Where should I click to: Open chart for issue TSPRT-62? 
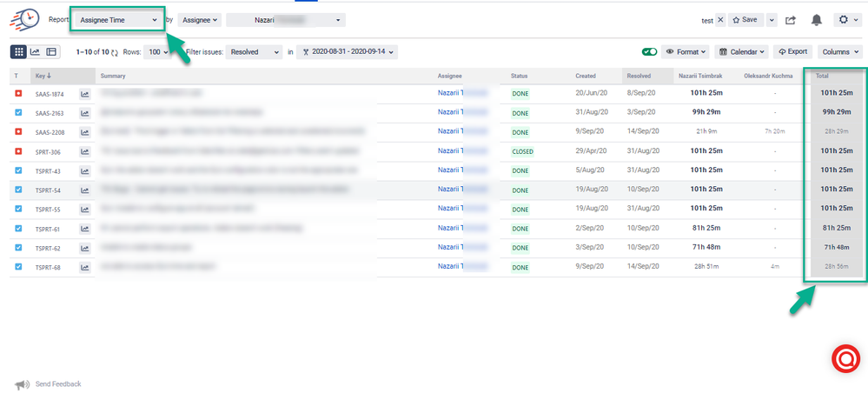[84, 248]
